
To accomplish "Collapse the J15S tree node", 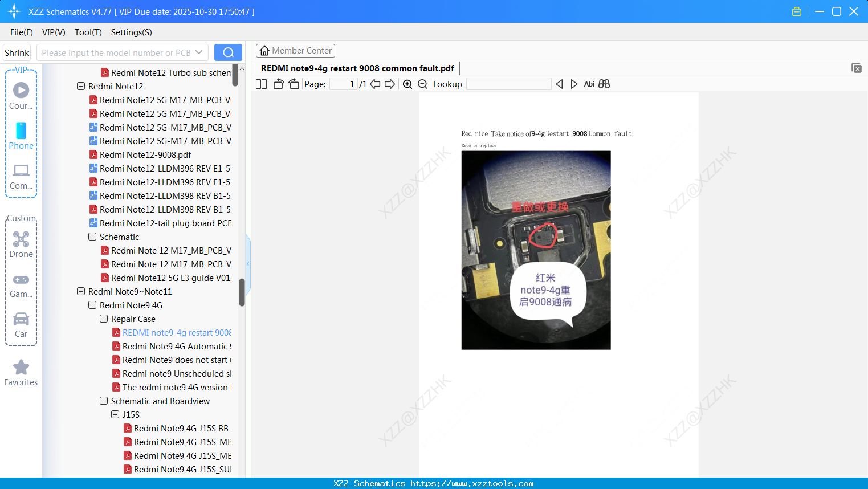I will [115, 414].
